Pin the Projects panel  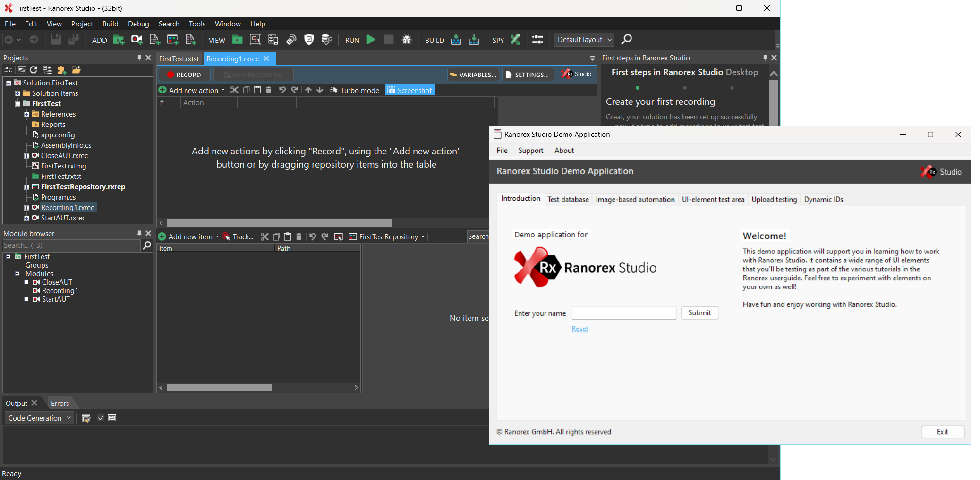[139, 58]
